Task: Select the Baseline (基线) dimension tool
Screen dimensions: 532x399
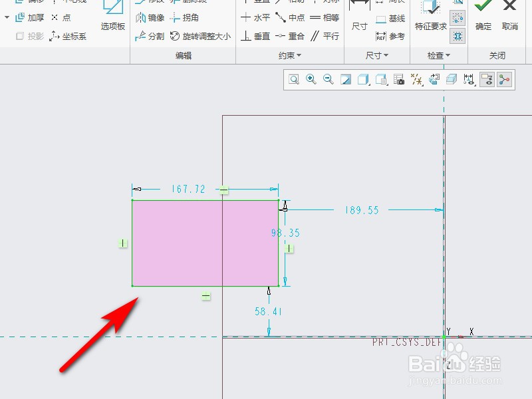Action: click(390, 19)
